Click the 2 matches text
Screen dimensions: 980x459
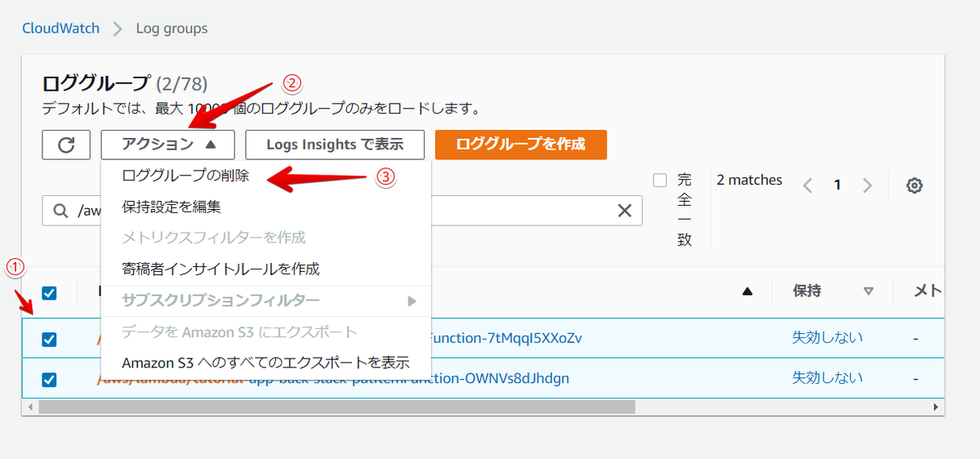pos(749,180)
